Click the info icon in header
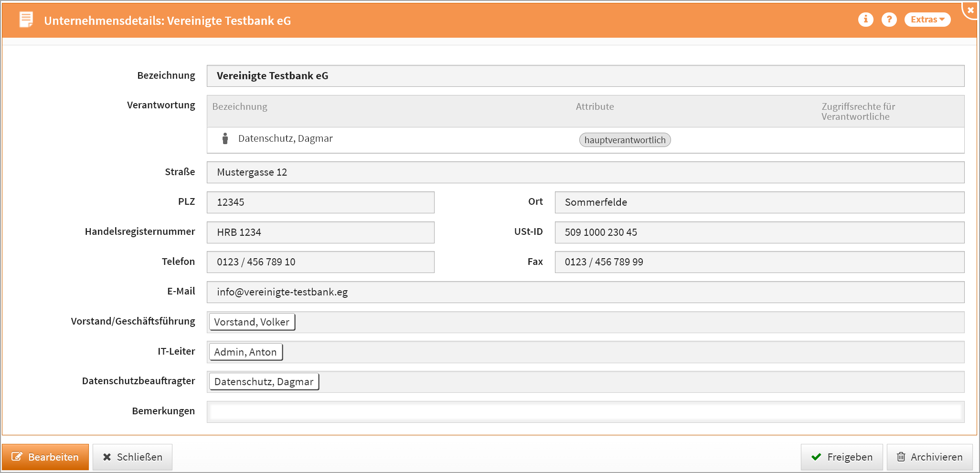This screenshot has height=473, width=980. pyautogui.click(x=865, y=20)
